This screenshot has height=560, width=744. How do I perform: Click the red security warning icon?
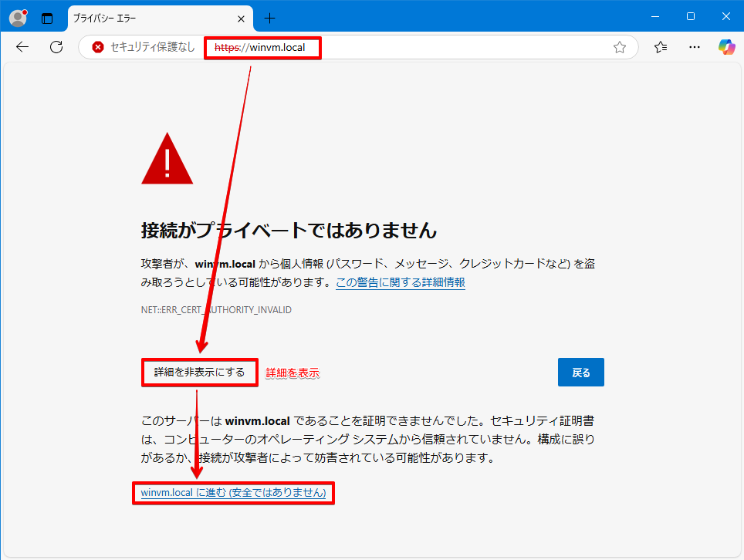(98, 47)
